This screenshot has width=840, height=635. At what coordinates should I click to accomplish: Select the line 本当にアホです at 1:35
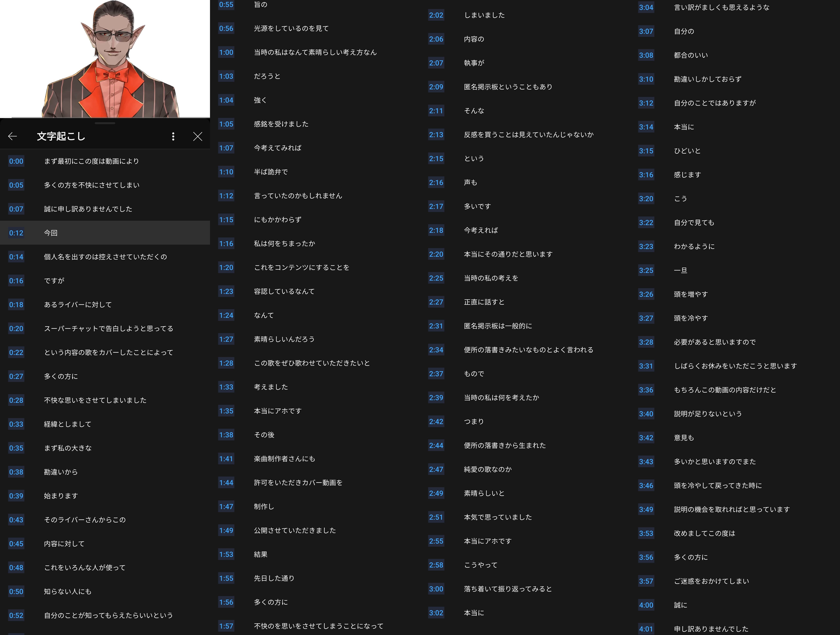click(x=278, y=411)
